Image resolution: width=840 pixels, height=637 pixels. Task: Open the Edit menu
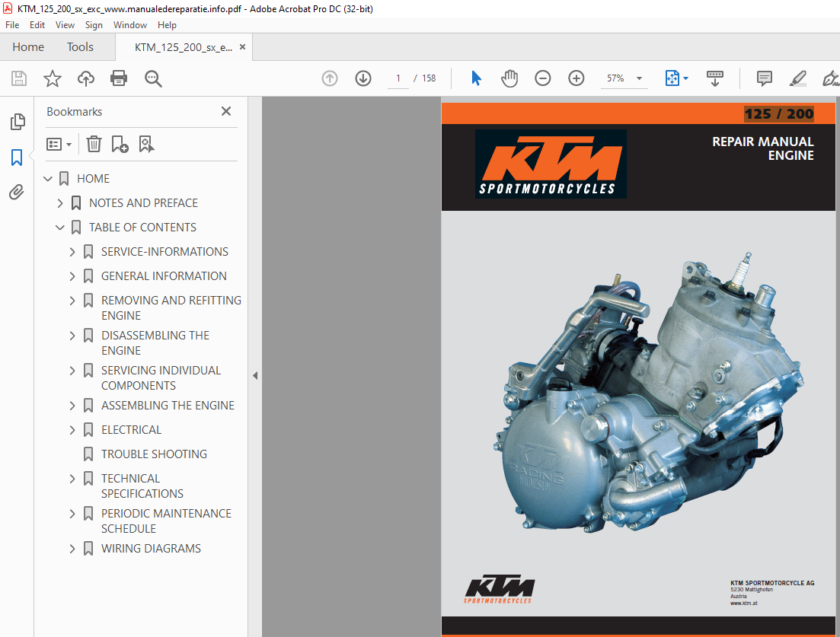[x=37, y=25]
